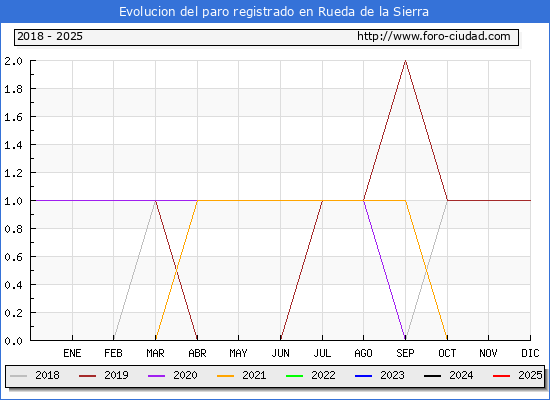Click the chart title 'Evolucion del paro registrado en Rueda de la Sierra'

[x=274, y=12]
